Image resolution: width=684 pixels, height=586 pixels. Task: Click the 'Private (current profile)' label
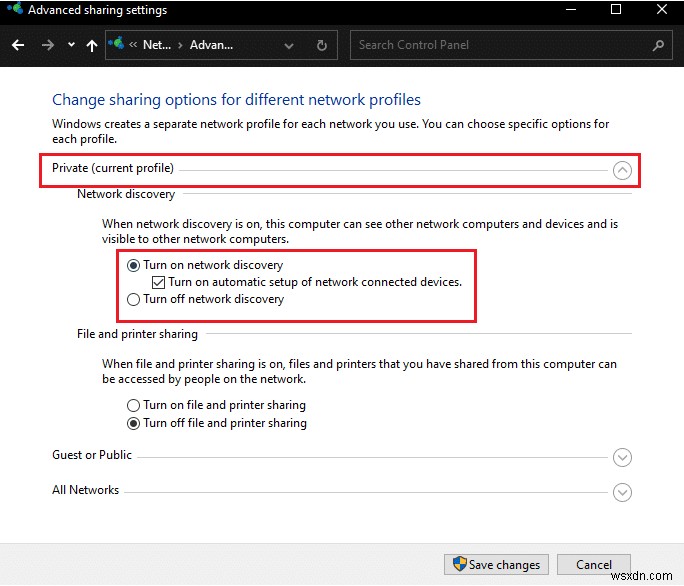[x=113, y=168]
